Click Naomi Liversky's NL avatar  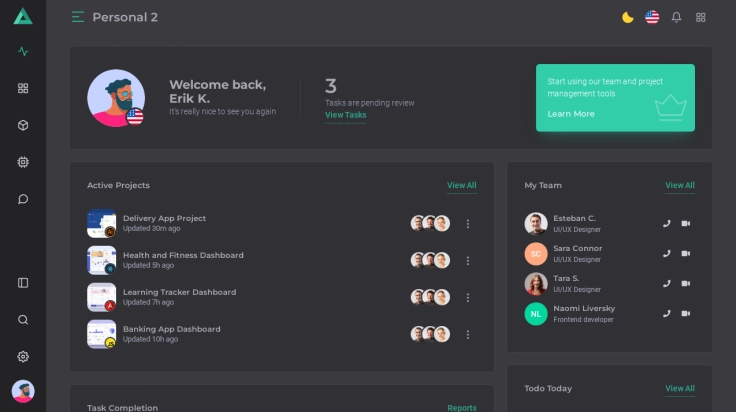536,314
